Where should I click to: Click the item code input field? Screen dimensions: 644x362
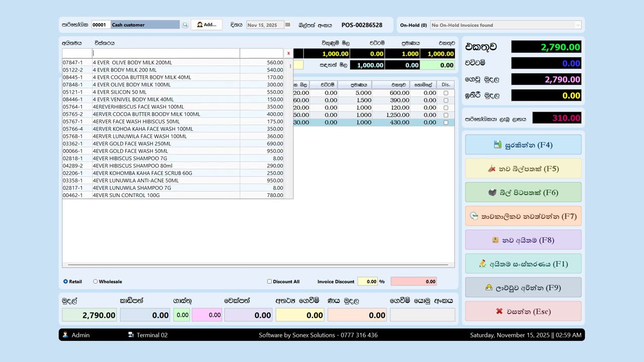77,53
